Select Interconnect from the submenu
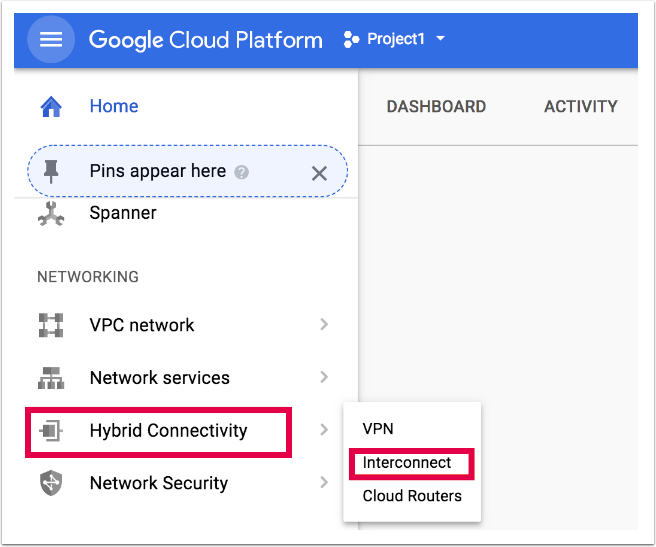Screen dimensions: 656x547 click(407, 463)
